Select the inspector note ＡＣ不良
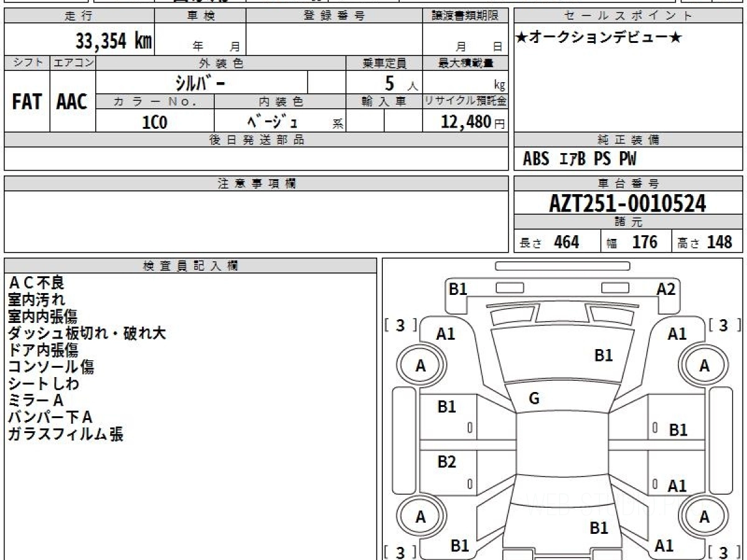Image resolution: width=747 pixels, height=560 pixels. 36,283
